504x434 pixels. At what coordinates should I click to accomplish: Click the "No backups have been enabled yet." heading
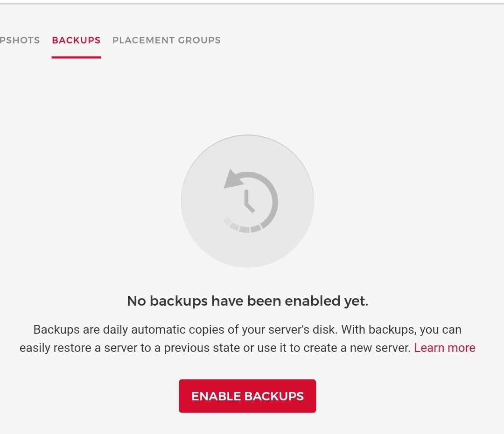point(247,301)
